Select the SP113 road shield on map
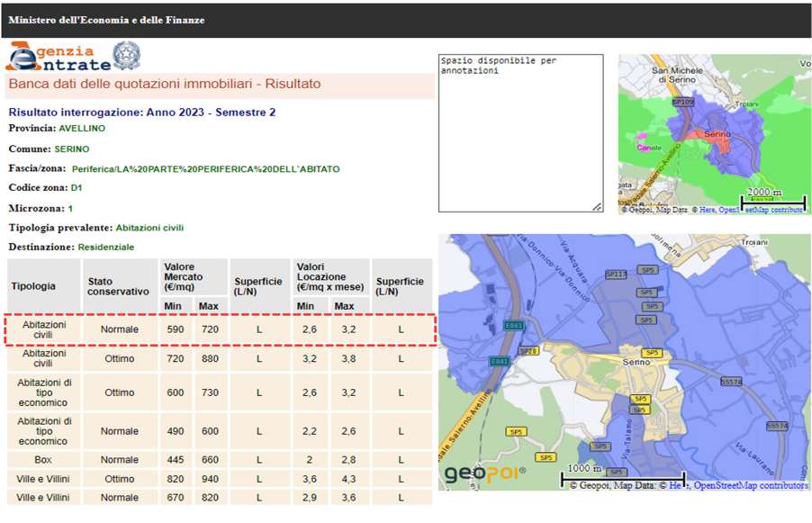 coord(616,274)
